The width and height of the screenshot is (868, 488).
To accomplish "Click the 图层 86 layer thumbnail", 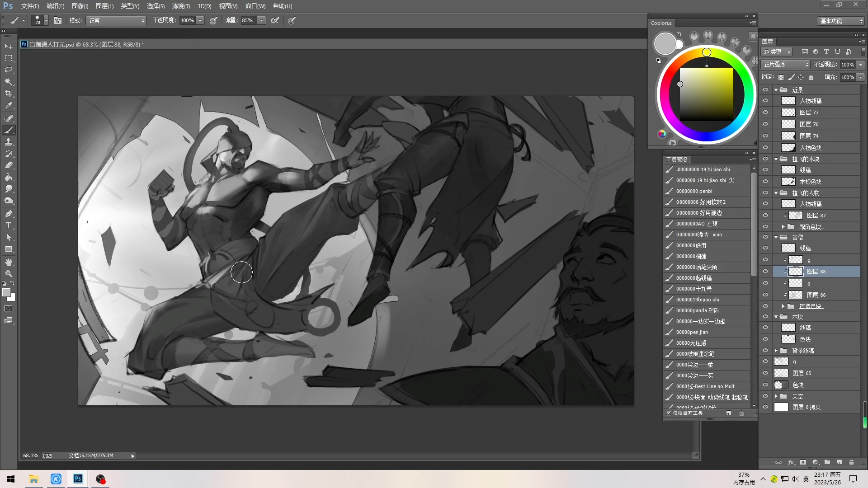I will [796, 295].
